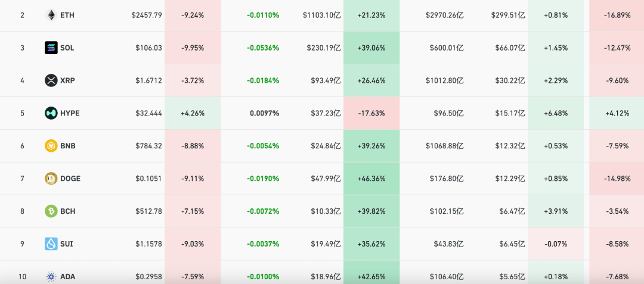644x284 pixels.
Task: Click the BNB coin icon
Action: click(x=51, y=146)
